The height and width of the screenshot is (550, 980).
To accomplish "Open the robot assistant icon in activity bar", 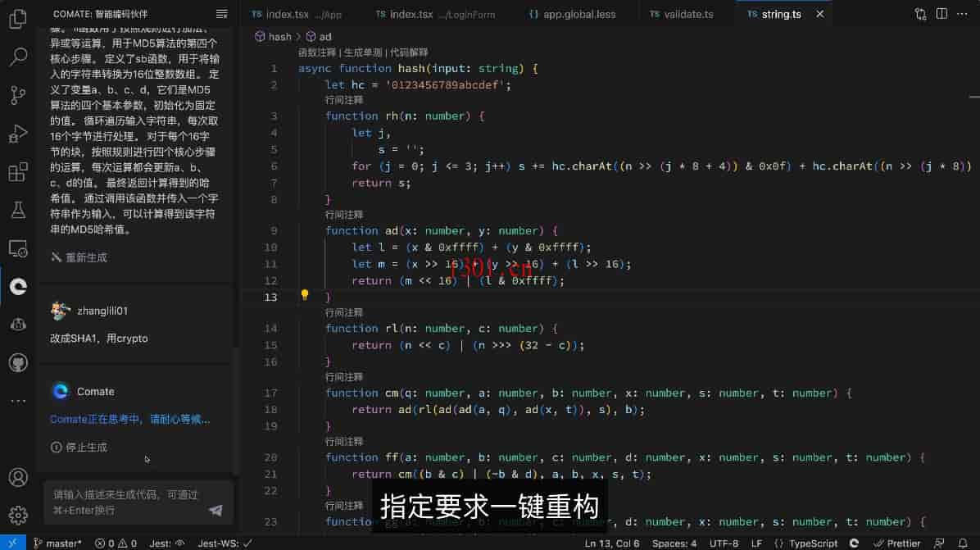I will tap(17, 325).
